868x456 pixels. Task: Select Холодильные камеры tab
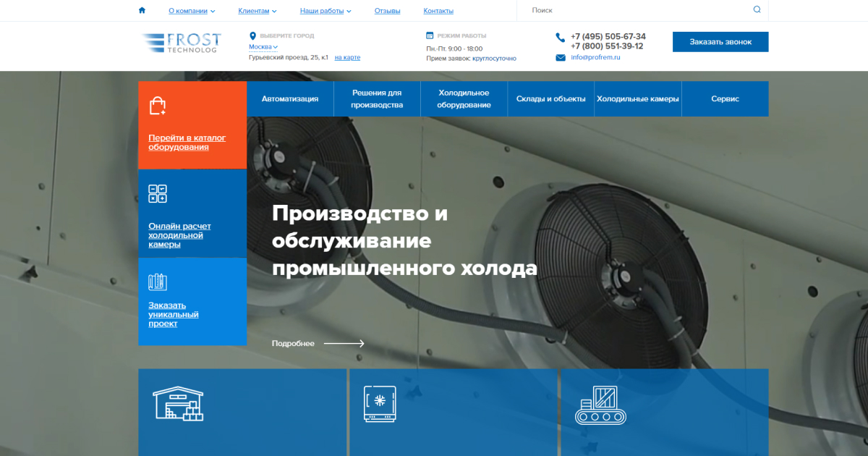pos(638,99)
